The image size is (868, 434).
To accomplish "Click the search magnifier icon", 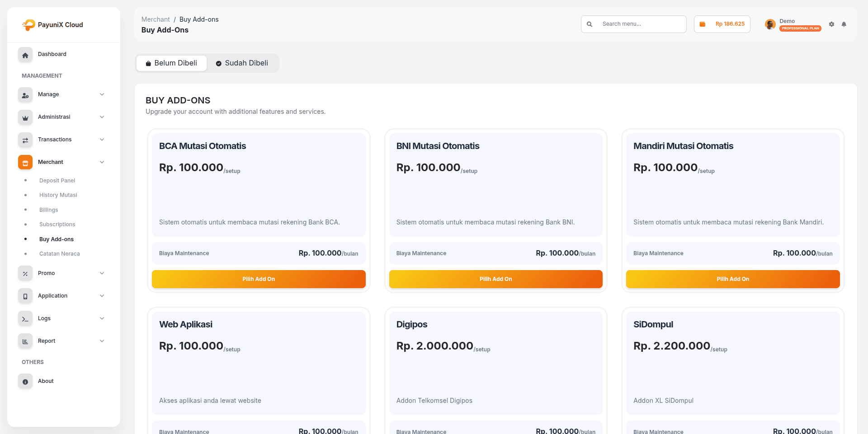I will tap(590, 24).
